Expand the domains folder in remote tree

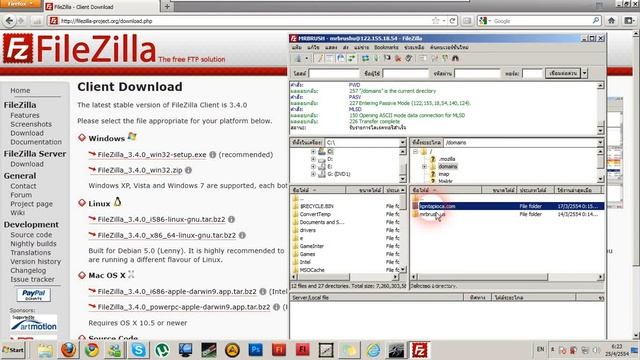[x=424, y=167]
